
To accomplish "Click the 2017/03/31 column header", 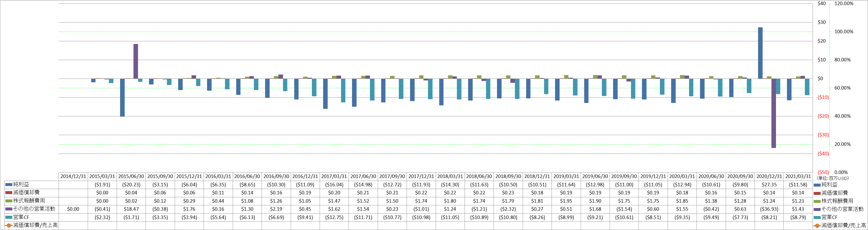I will pyautogui.click(x=334, y=176).
